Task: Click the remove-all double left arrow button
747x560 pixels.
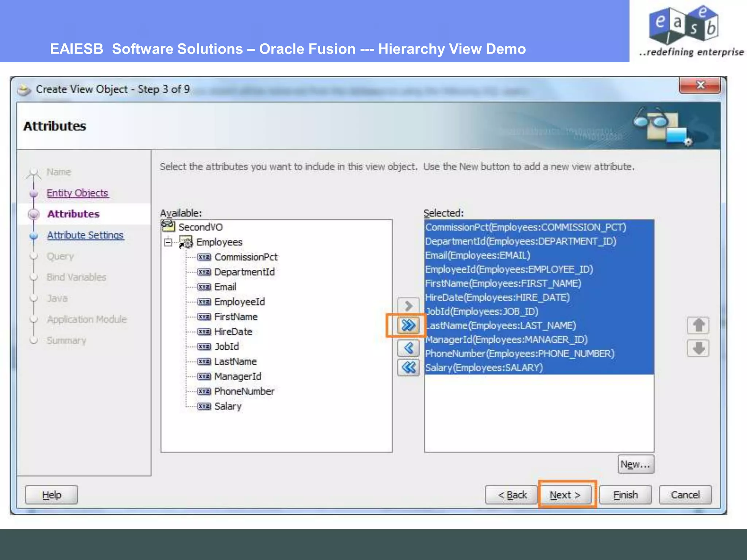Action: click(x=408, y=367)
